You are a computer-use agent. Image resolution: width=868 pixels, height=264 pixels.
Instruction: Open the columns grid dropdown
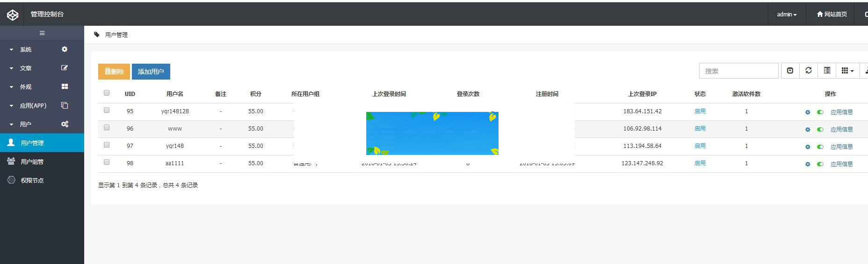coord(847,71)
